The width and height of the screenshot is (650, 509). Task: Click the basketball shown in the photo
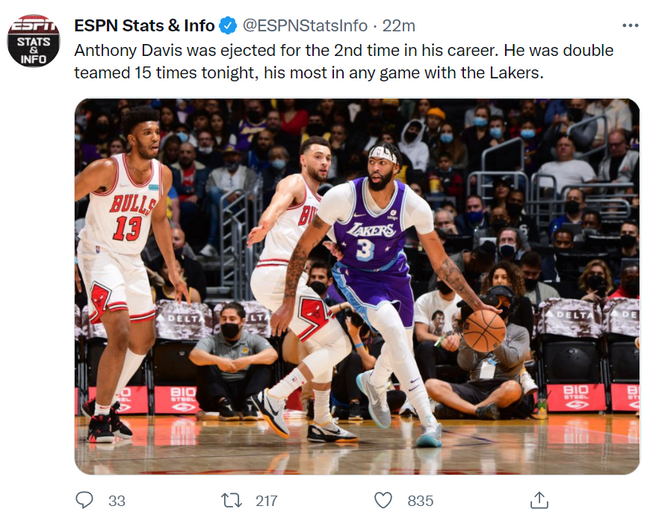tap(484, 330)
